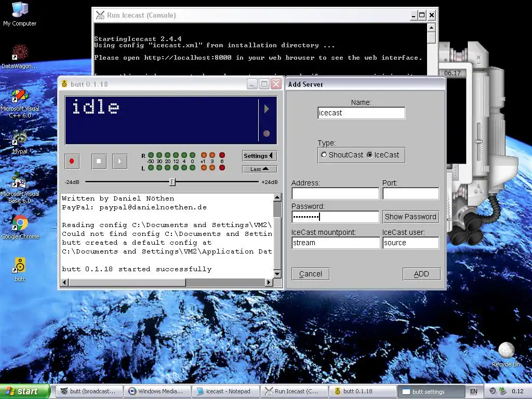Click the arrow icon in idle display
This screenshot has width=532, height=399.
pyautogui.click(x=267, y=109)
